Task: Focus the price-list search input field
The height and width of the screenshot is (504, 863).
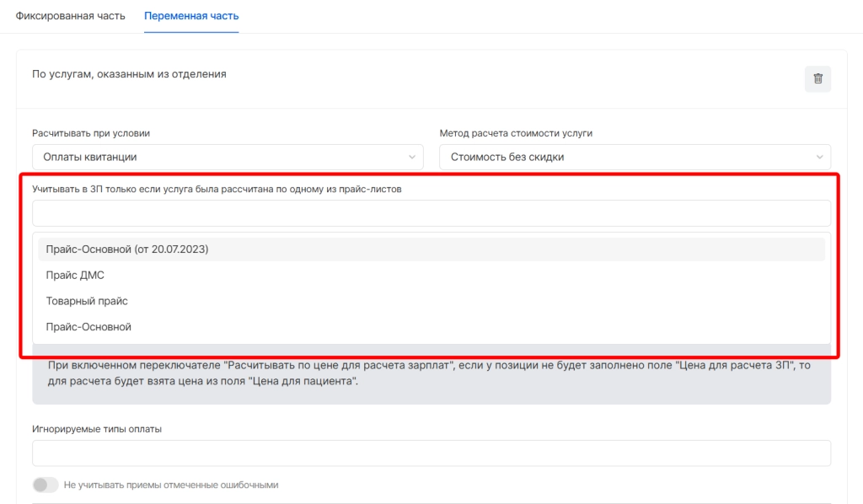Action: point(431,213)
